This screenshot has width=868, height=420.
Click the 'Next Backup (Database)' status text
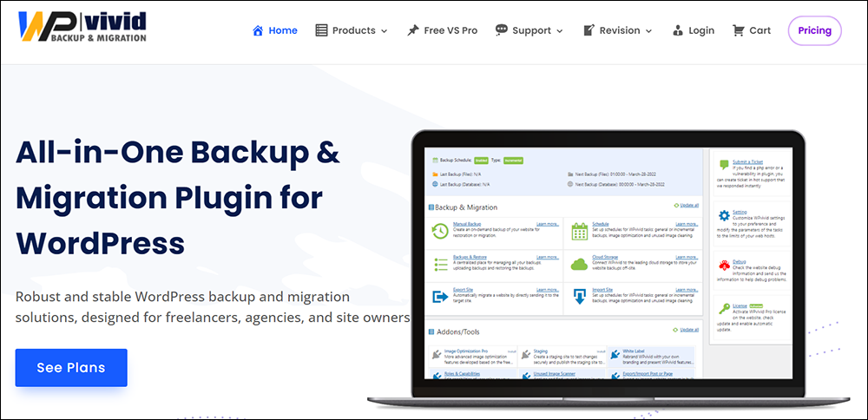620,184
